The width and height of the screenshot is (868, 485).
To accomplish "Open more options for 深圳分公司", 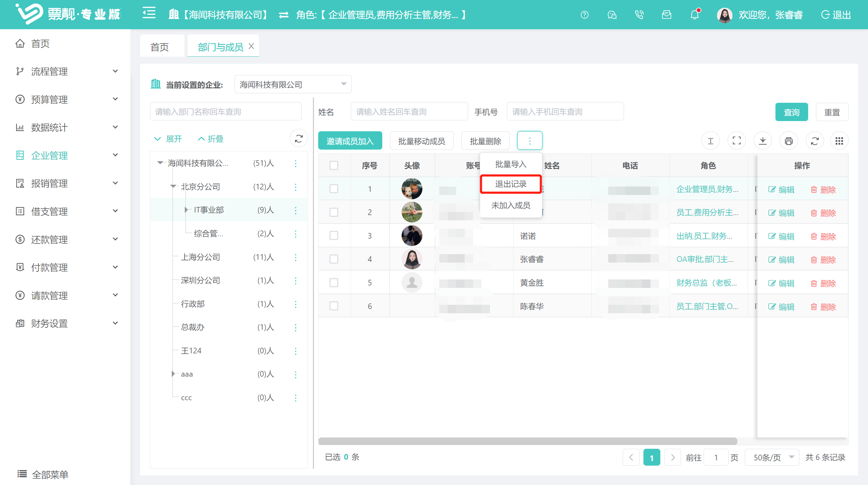I will pyautogui.click(x=296, y=281).
